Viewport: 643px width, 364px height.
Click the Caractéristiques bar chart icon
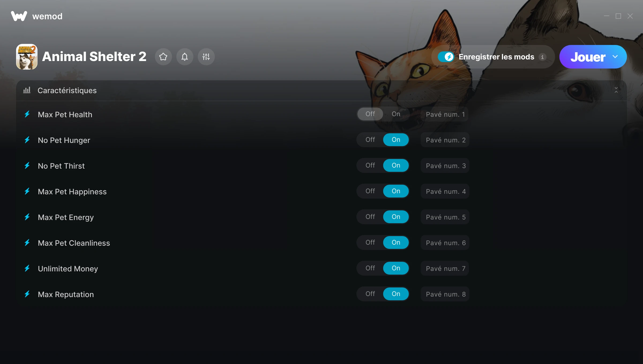click(x=27, y=90)
